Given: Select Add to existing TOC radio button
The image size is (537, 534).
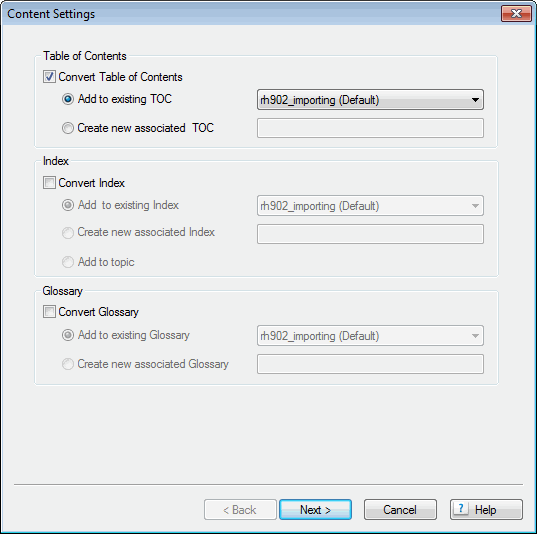Looking at the screenshot, I should point(68,99).
